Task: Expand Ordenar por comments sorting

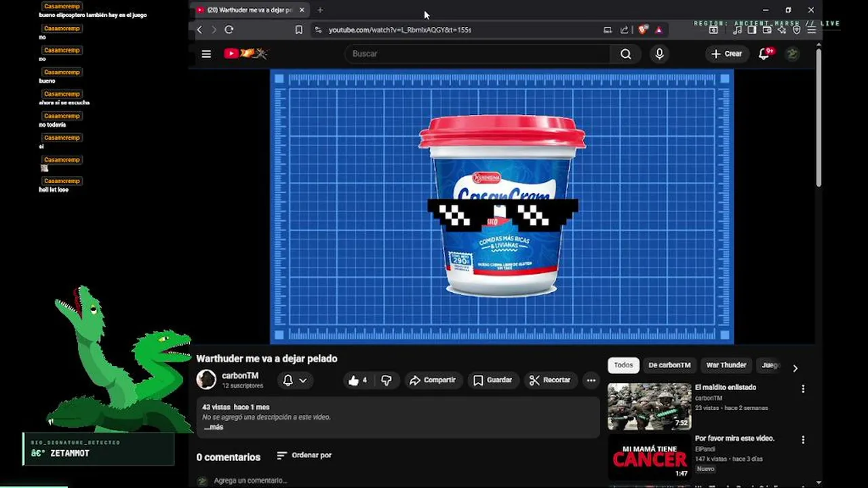Action: coord(304,455)
